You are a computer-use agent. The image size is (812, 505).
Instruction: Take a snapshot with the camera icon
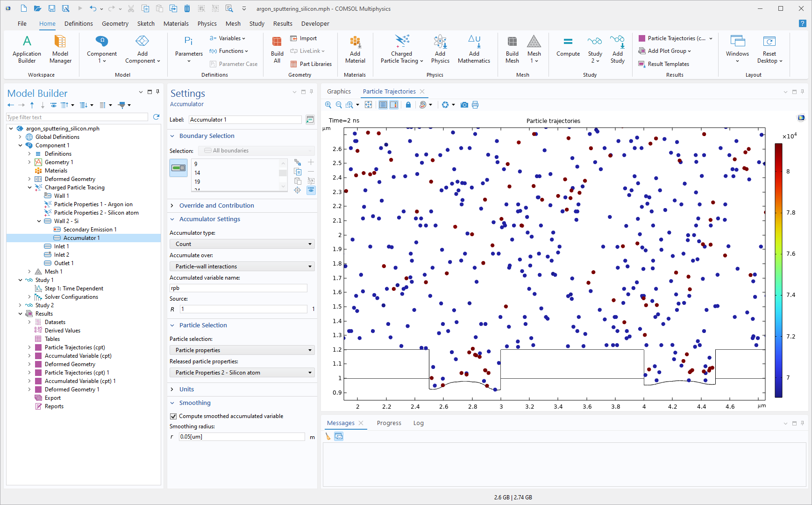click(x=464, y=105)
